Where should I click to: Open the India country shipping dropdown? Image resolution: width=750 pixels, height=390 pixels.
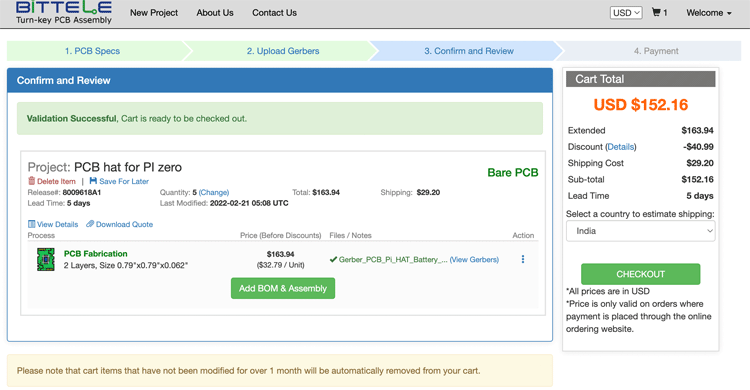(640, 231)
